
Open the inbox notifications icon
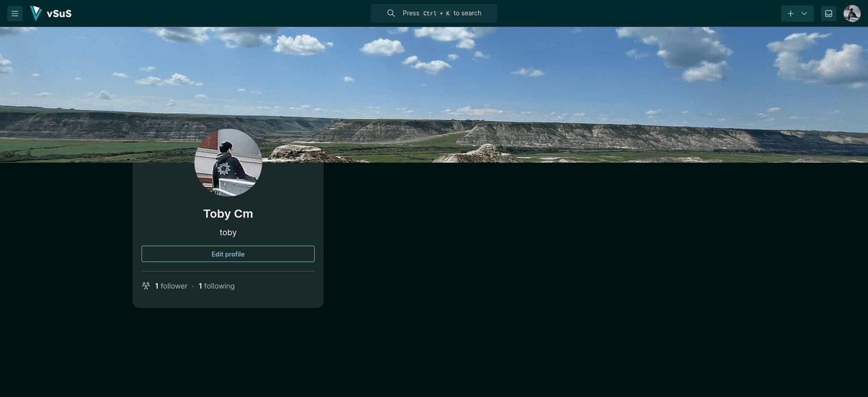(828, 14)
